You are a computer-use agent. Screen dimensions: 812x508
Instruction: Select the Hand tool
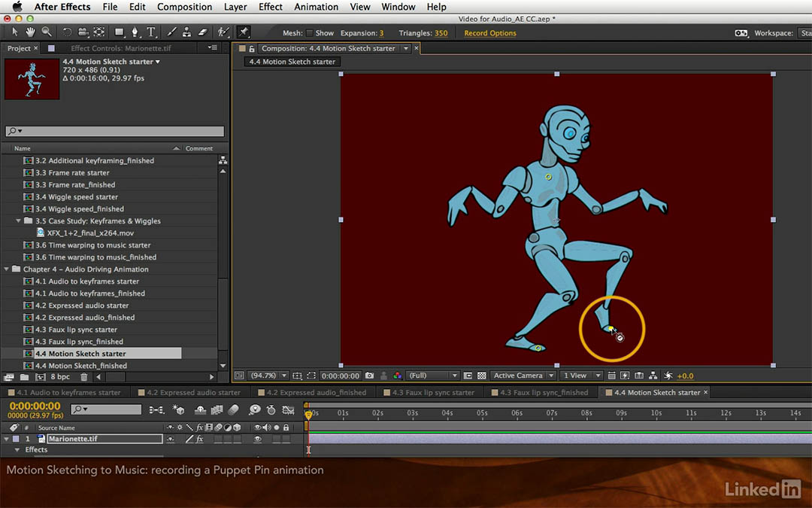click(x=31, y=32)
